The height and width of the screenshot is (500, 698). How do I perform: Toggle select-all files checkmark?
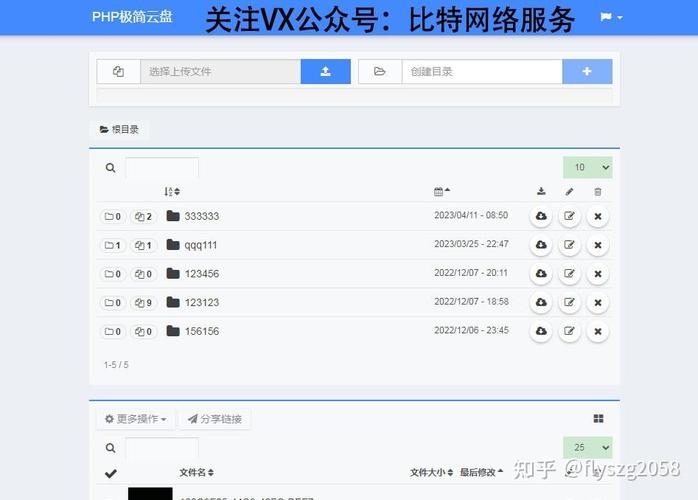pyautogui.click(x=111, y=473)
